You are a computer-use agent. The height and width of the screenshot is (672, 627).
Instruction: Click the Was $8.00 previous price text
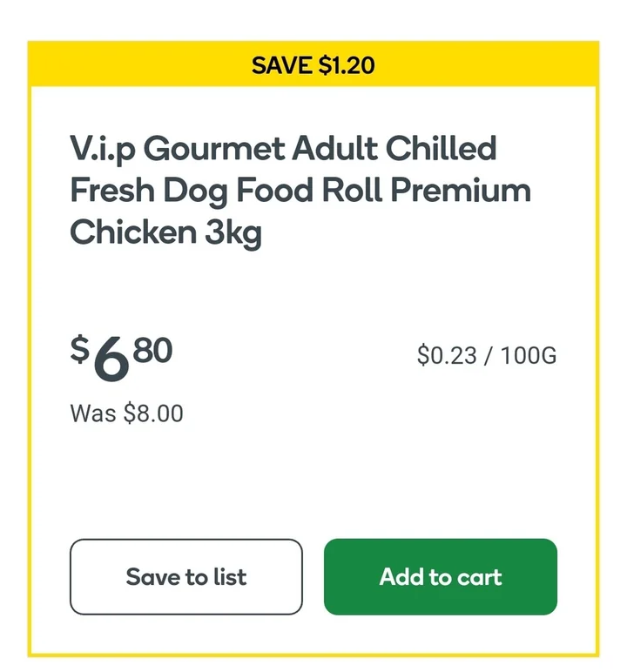pyautogui.click(x=126, y=413)
